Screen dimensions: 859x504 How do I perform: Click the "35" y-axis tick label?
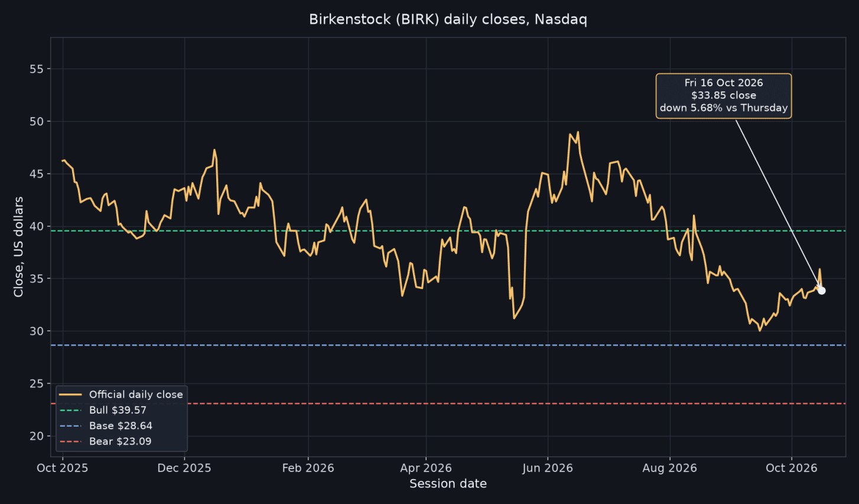[x=37, y=279]
